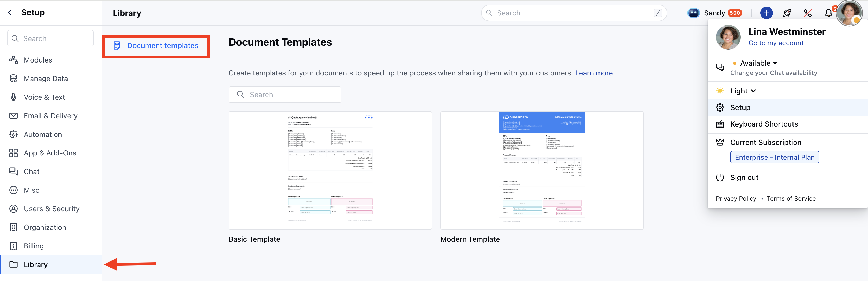The image size is (868, 281).
Task: Click the Current Subscription crown icon
Action: click(x=720, y=142)
